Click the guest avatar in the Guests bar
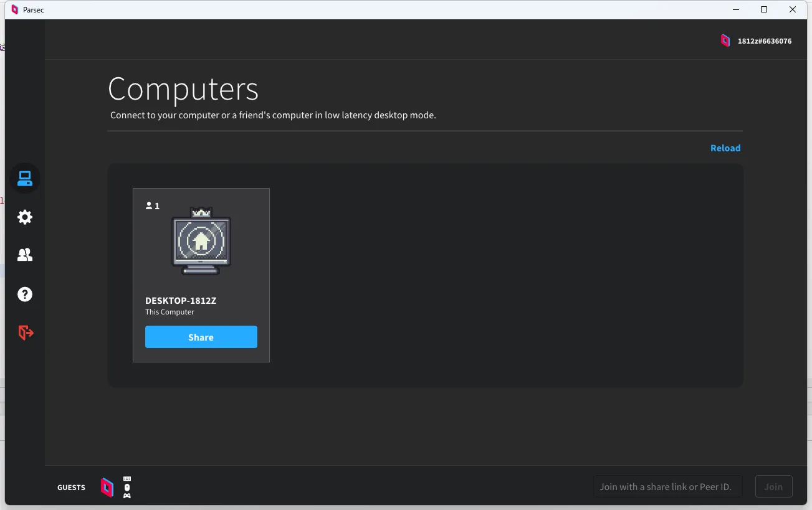812x510 pixels. [x=107, y=488]
